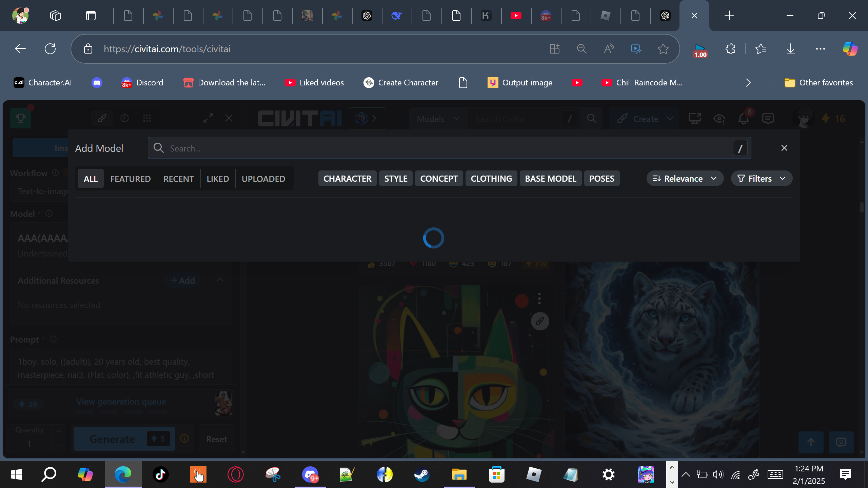Focus the Add Model search field
Screen dimensions: 868x488
[x=441, y=148]
